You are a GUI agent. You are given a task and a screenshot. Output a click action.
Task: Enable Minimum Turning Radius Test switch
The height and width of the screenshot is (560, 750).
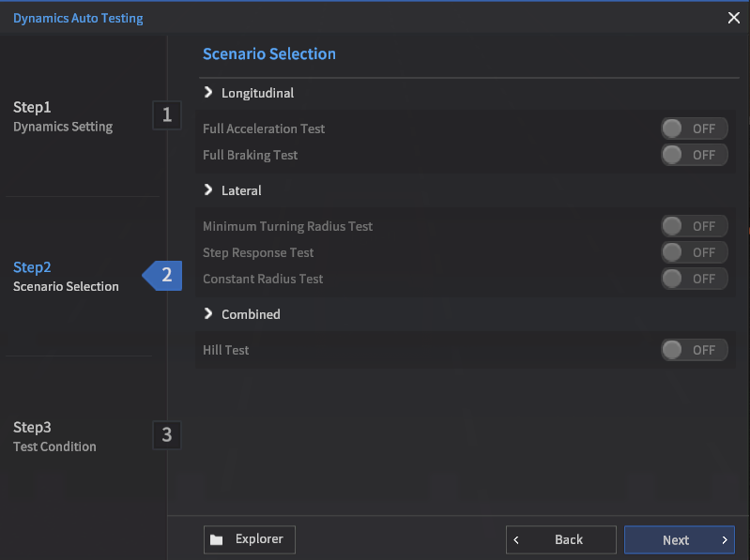[694, 226]
